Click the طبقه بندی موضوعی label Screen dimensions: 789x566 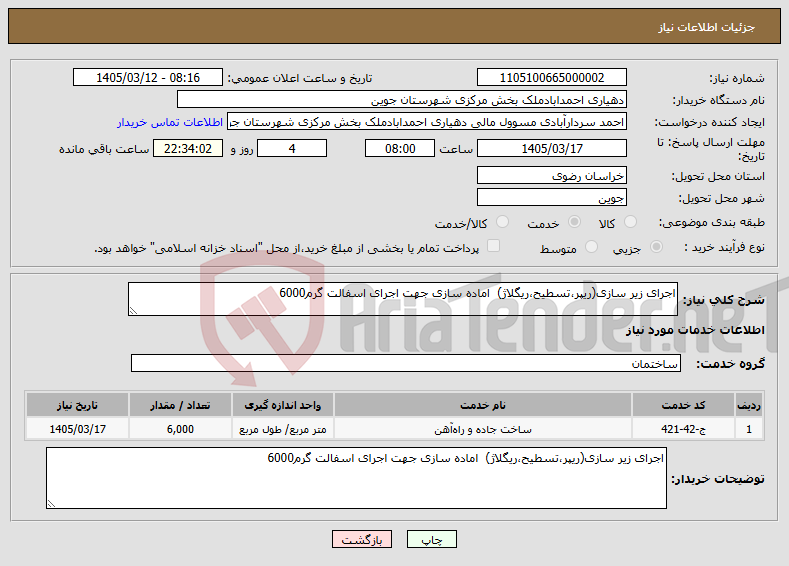point(712,222)
